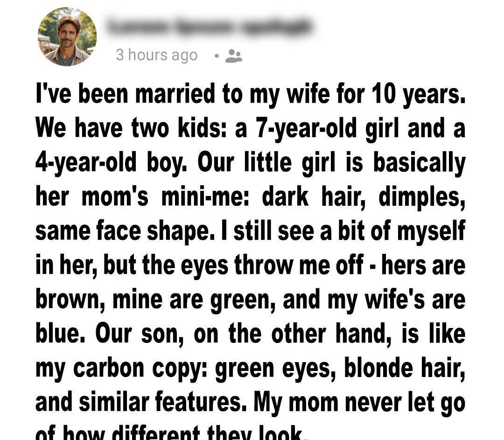Open the '3 hours ago' timestamp
The image size is (504, 440).
click(x=156, y=55)
